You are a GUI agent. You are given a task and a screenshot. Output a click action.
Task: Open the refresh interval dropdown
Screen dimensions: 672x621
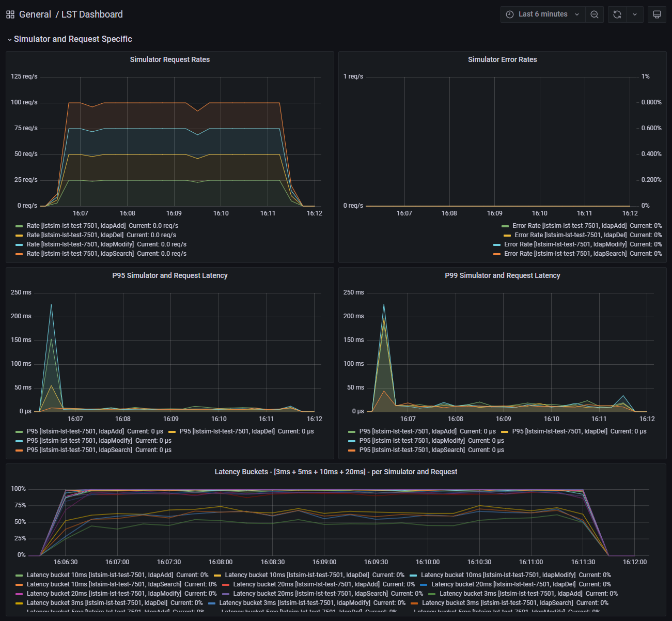coord(635,14)
